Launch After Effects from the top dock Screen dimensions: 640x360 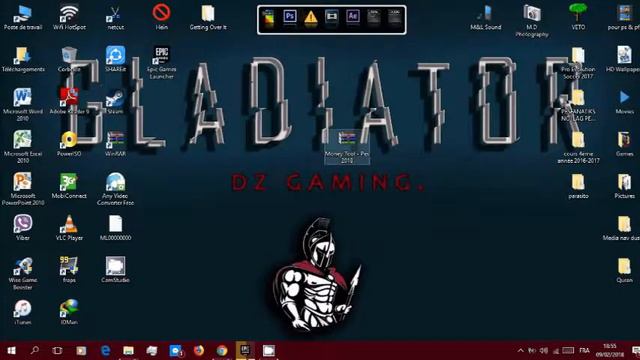[353, 17]
